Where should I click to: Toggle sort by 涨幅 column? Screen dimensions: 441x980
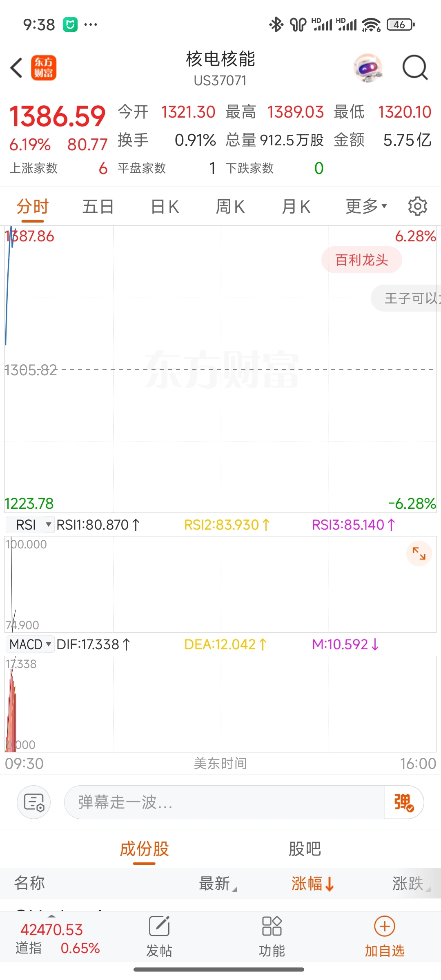pos(313,883)
